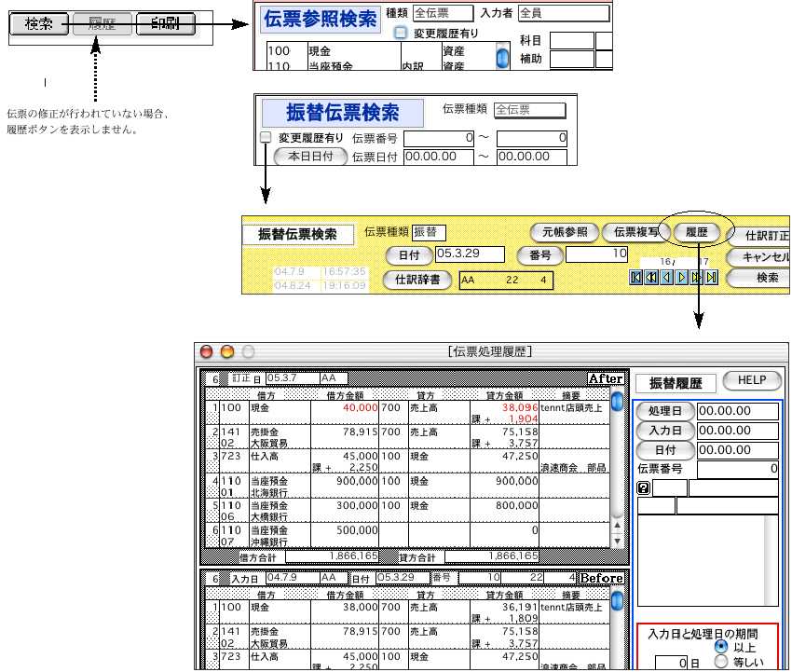Jump to first record navigation arrow
792x672 pixels.
coord(636,277)
